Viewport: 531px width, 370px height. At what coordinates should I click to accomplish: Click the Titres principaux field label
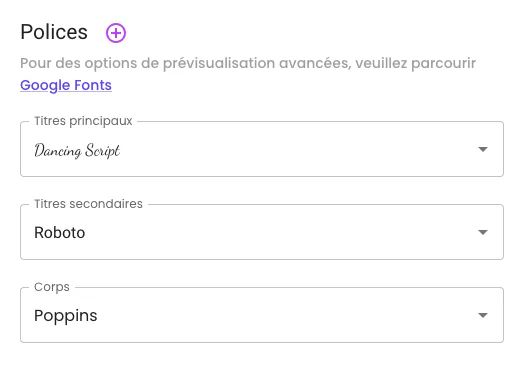point(83,121)
